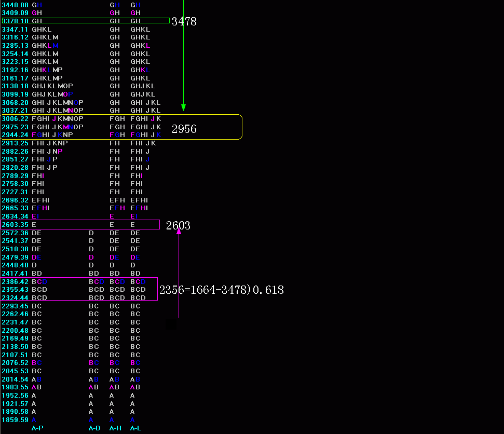Image resolution: width=504 pixels, height=434 pixels.
Task: Select the 2944.24 price level
Action: (15, 135)
